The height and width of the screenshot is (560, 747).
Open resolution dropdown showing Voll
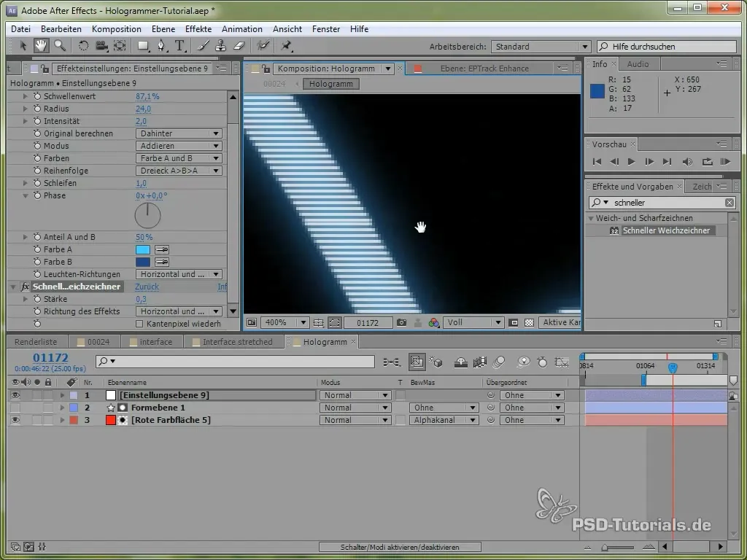[473, 322]
